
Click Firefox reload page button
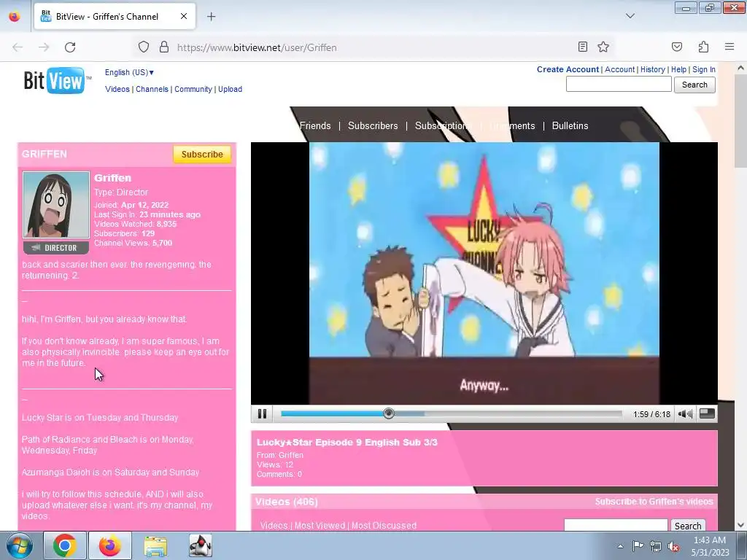[x=70, y=47]
